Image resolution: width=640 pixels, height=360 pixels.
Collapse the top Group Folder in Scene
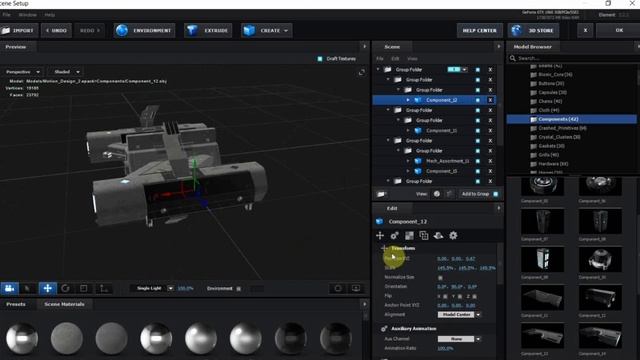click(378, 69)
